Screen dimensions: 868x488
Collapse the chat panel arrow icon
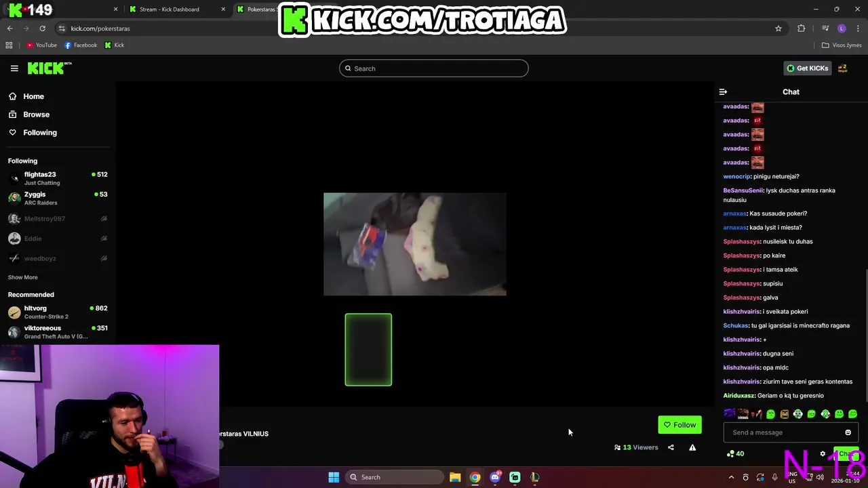[723, 92]
